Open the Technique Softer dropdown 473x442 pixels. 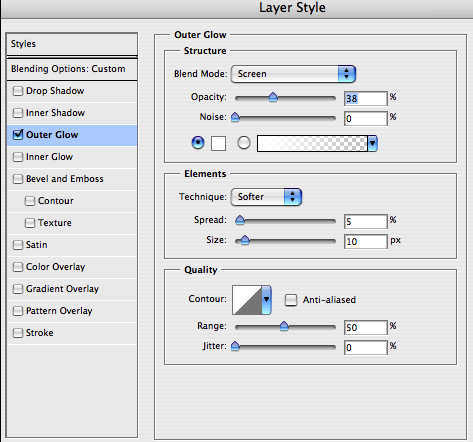[266, 197]
